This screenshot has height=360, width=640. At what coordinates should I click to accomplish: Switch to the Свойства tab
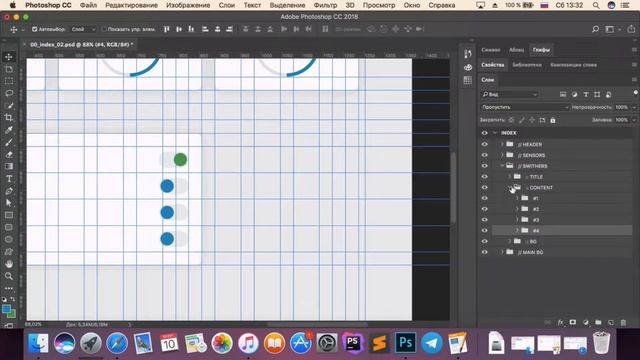[x=492, y=65]
